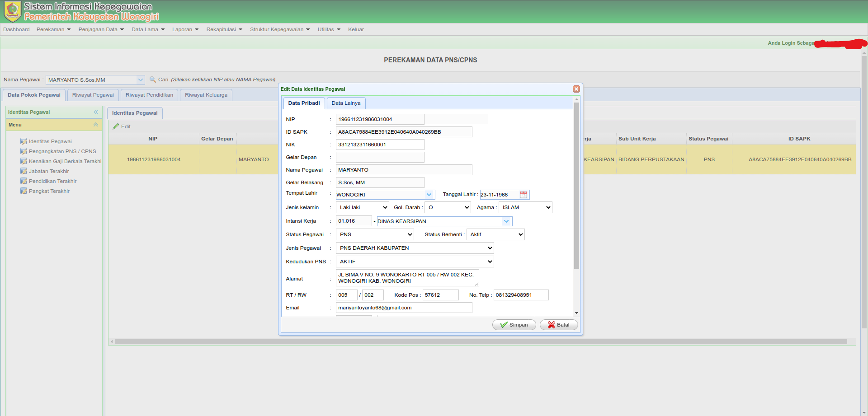Open the Agama dropdown
This screenshot has height=416, width=868.
coord(525,207)
